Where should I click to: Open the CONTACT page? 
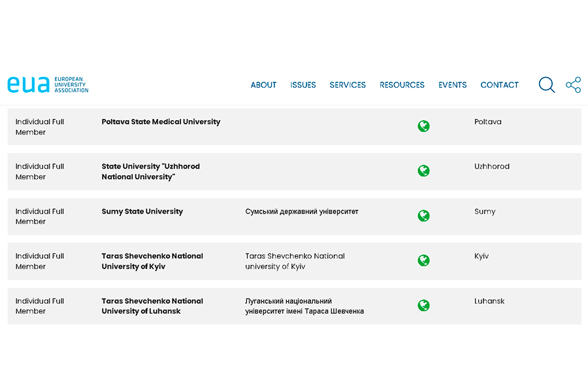(499, 85)
